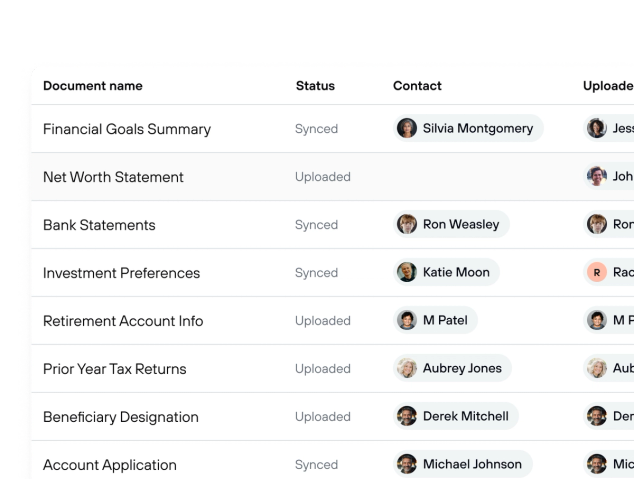Click uploader avatar in Financial Goals Summary row
This screenshot has height=479, width=634.
pyautogui.click(x=597, y=128)
